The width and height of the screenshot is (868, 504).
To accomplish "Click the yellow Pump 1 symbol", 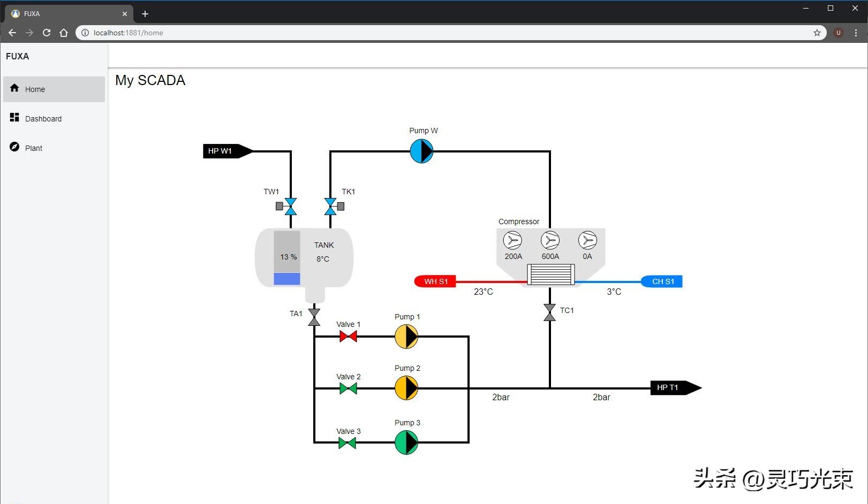I will 406,337.
